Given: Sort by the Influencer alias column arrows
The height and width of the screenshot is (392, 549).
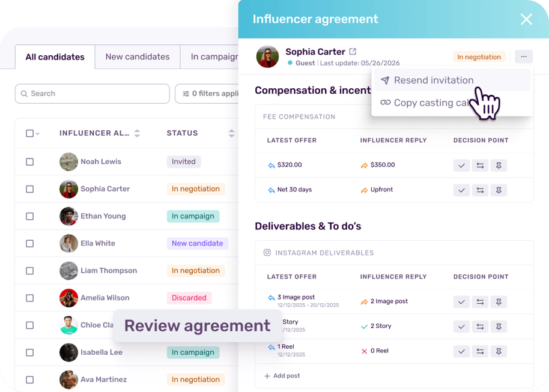Looking at the screenshot, I should (137, 133).
